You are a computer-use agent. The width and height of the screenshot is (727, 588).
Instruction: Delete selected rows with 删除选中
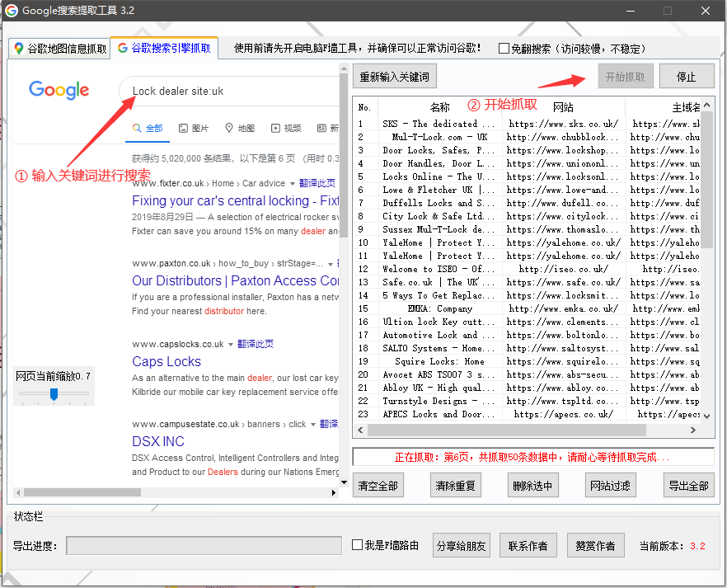click(532, 485)
